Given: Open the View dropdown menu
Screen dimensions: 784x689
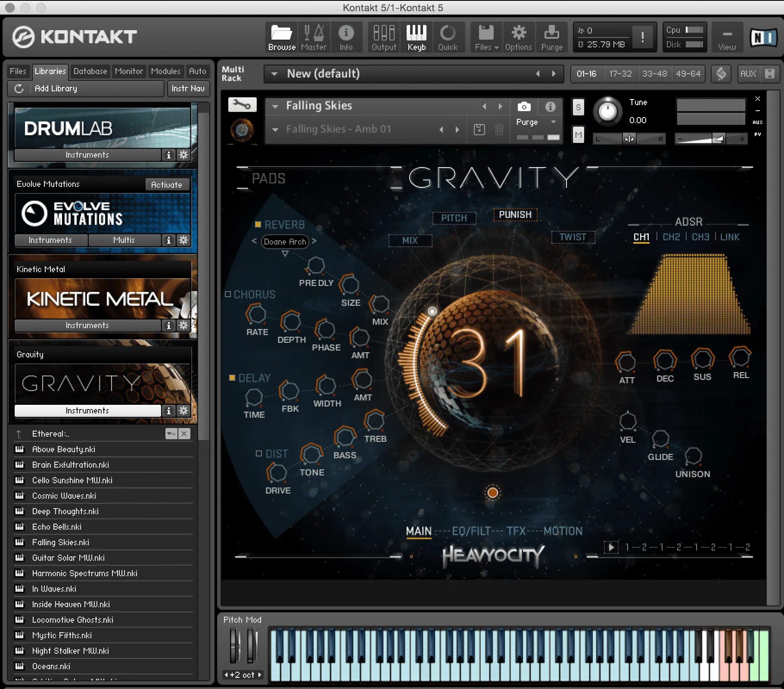Looking at the screenshot, I should [727, 37].
